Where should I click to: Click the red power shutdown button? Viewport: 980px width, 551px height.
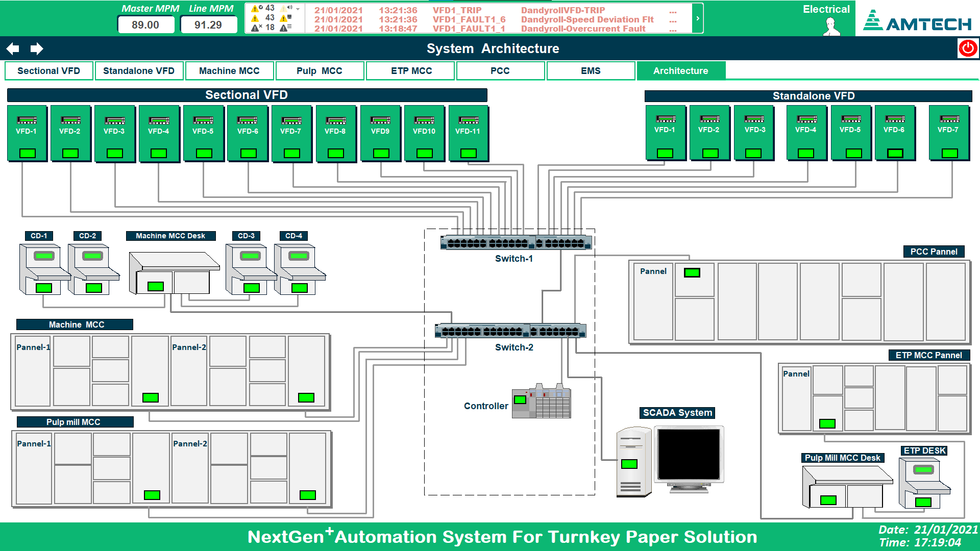968,48
